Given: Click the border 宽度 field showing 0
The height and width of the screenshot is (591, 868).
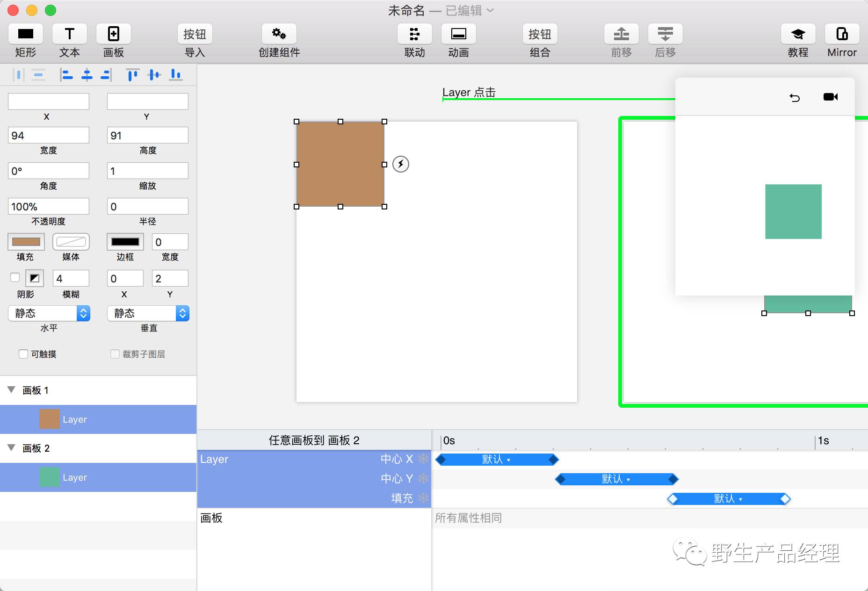Looking at the screenshot, I should [170, 242].
